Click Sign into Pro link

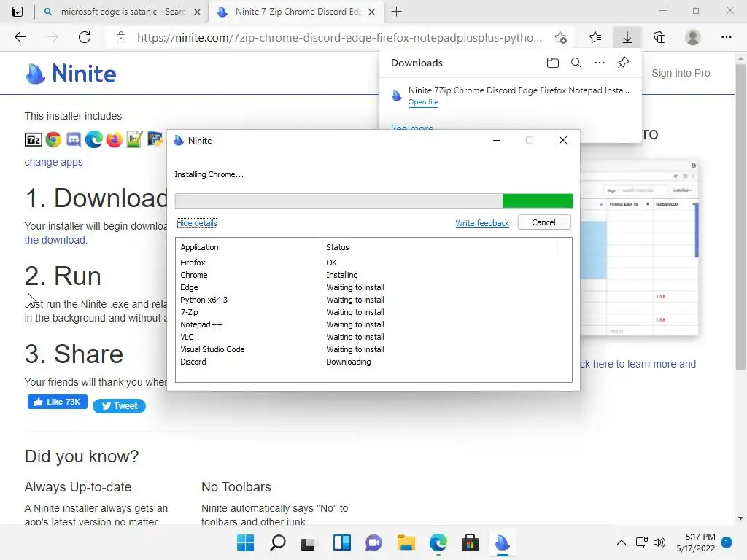[x=681, y=73]
